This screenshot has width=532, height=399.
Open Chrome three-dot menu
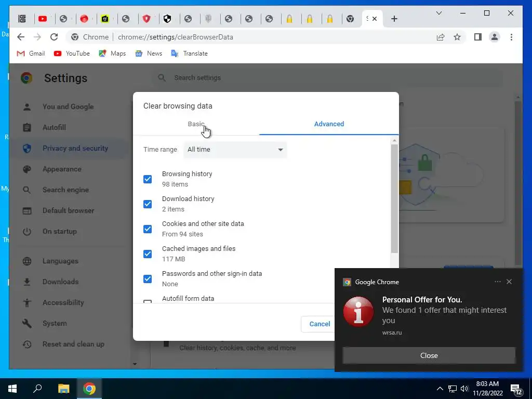pos(511,37)
